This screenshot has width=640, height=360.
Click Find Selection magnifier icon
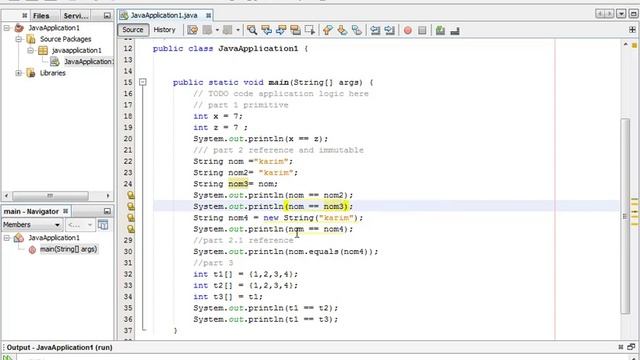252,30
